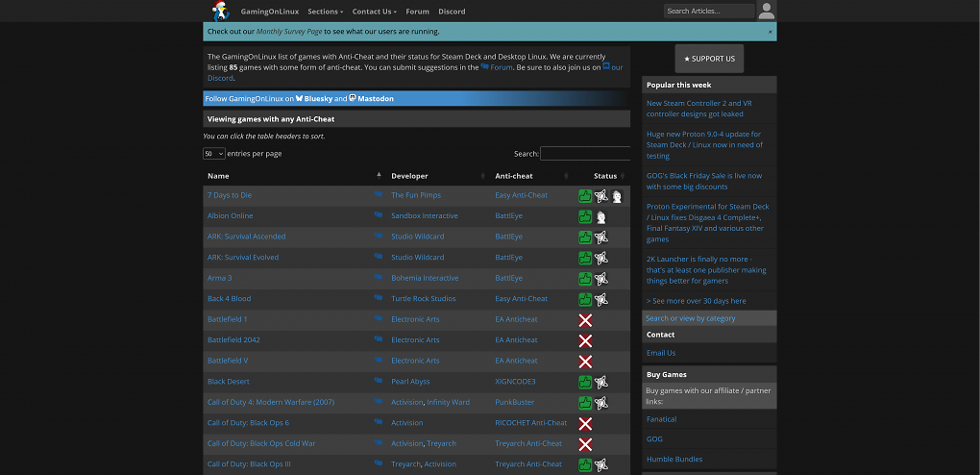
Task: Open the Sandbox Interactive developer link
Action: click(425, 215)
